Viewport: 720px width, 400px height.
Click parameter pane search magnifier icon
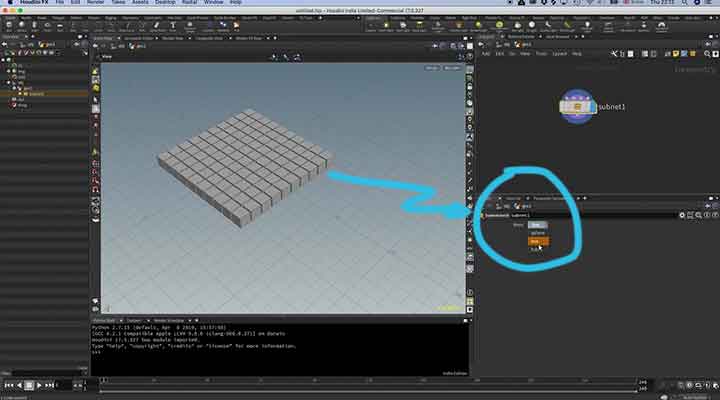[698, 215]
